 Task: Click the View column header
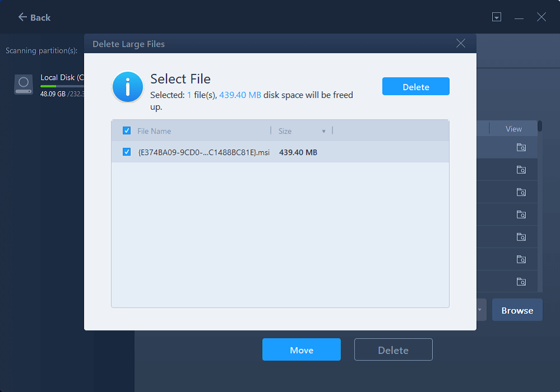point(514,129)
